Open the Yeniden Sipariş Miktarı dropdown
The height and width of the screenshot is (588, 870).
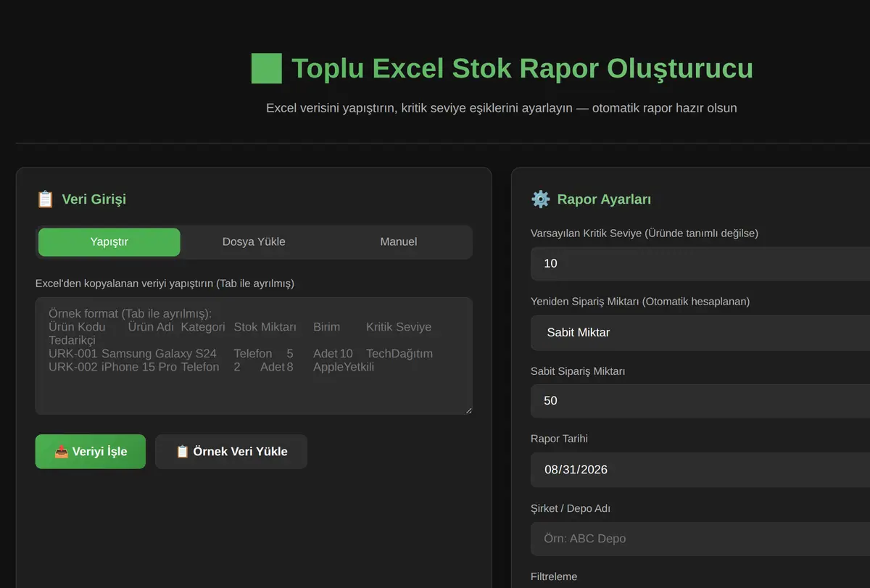pyautogui.click(x=700, y=333)
